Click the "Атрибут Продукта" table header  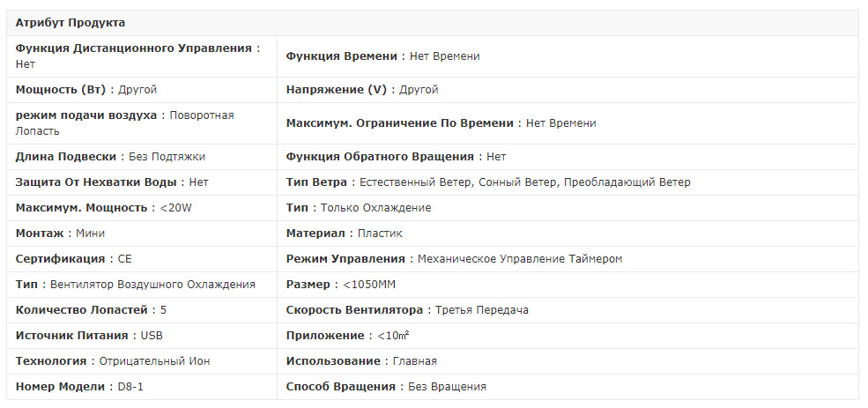point(70,22)
